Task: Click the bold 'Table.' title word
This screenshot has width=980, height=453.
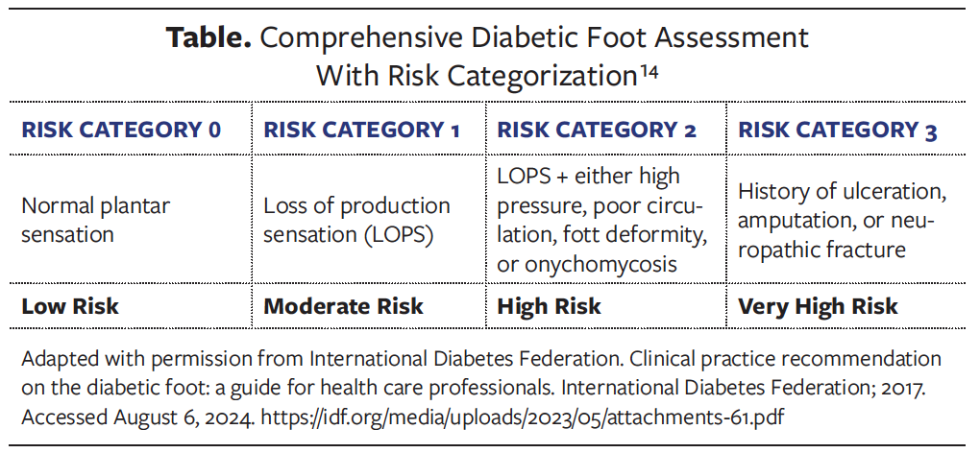Action: [x=208, y=38]
